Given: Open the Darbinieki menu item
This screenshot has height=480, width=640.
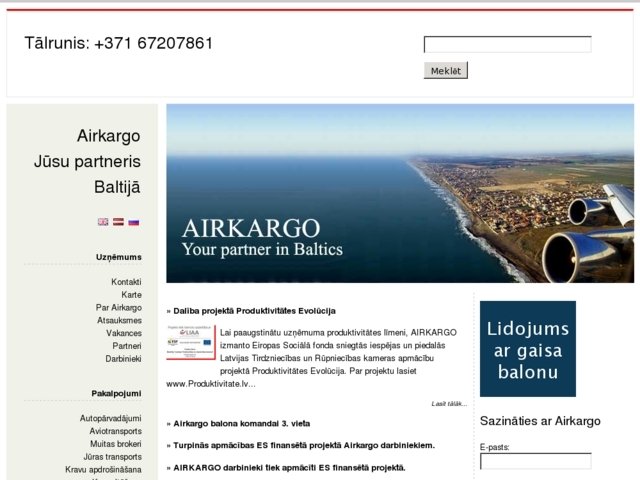Looking at the screenshot, I should (123, 359).
